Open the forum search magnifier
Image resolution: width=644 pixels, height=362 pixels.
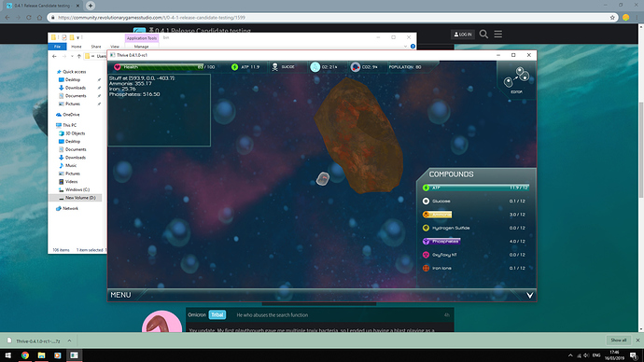point(483,35)
